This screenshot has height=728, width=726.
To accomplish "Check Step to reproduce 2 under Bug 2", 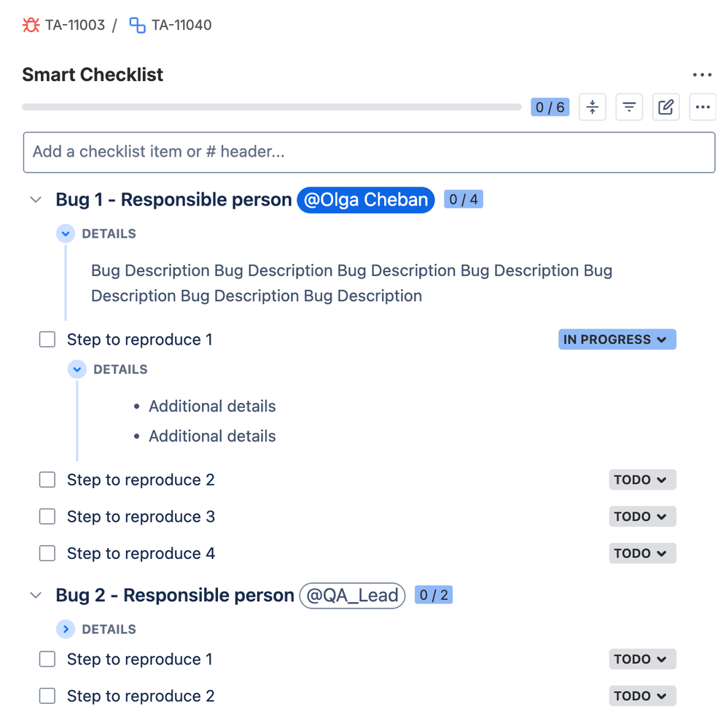I will click(47, 695).
